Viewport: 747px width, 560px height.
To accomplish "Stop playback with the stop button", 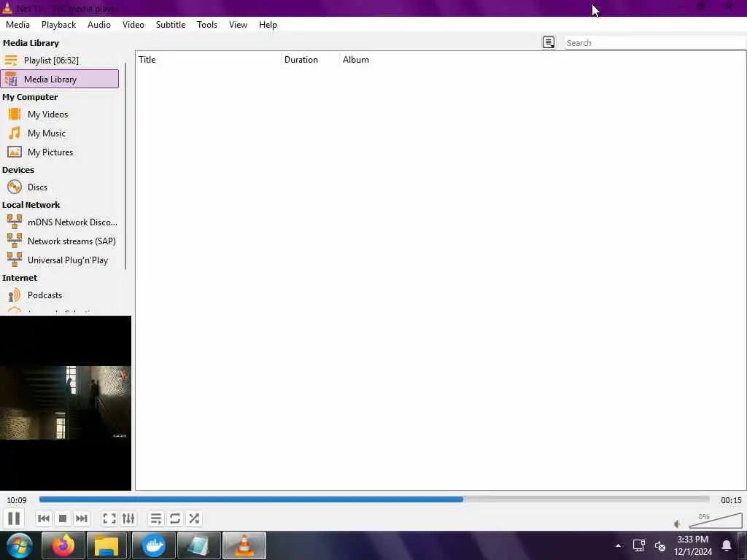I will click(63, 518).
